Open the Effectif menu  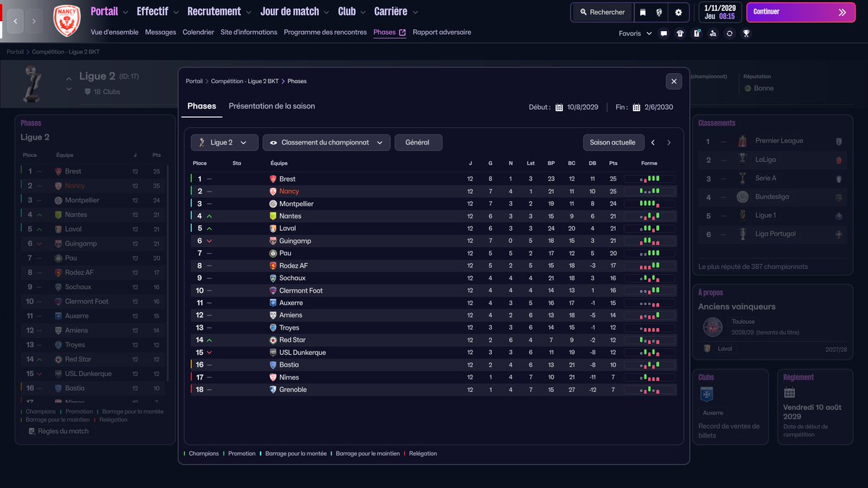click(153, 12)
